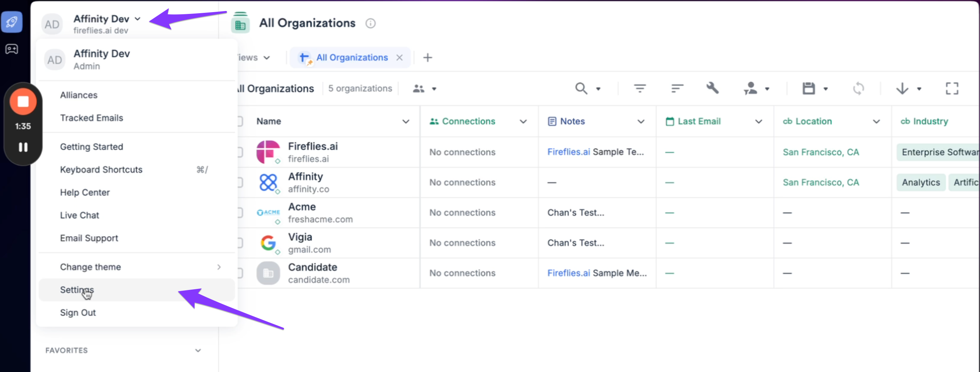Open Settings from the account menu
Image resolution: width=980 pixels, height=372 pixels.
tap(137, 290)
